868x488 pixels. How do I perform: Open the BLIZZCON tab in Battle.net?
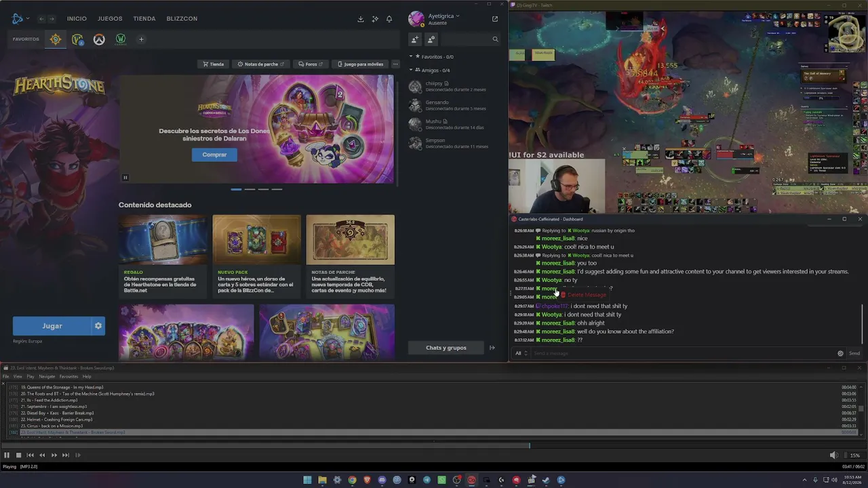(182, 19)
